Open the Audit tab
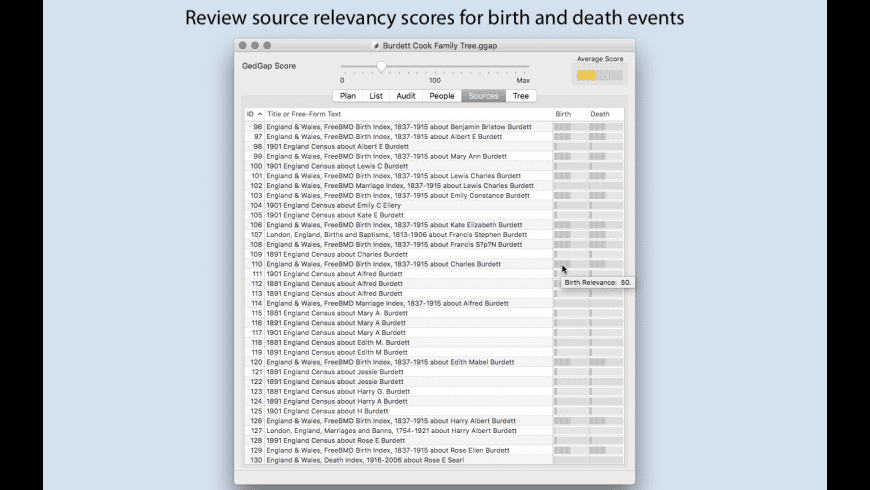 tap(406, 96)
